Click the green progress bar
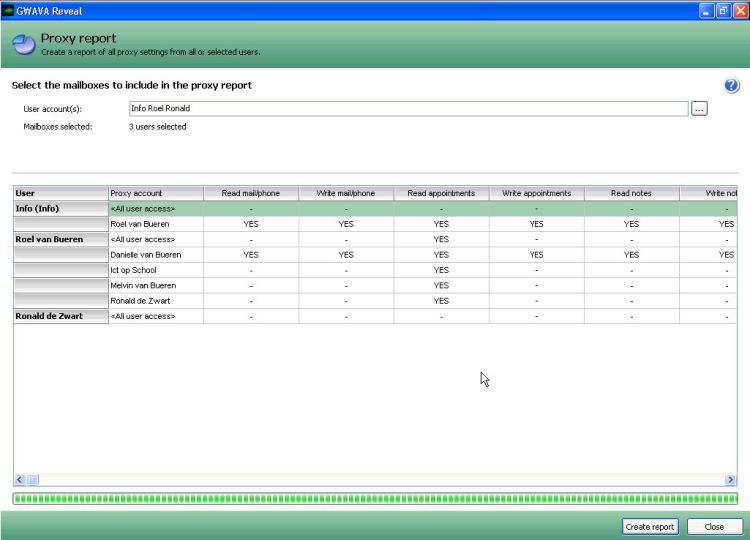Image resolution: width=750 pixels, height=540 pixels. [375, 497]
